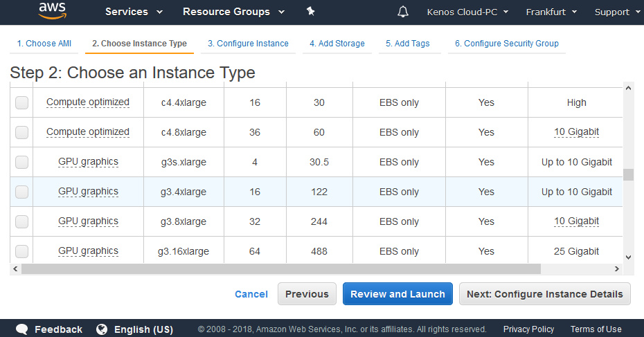Open the notifications bell
The image size is (644, 337).
click(x=403, y=12)
